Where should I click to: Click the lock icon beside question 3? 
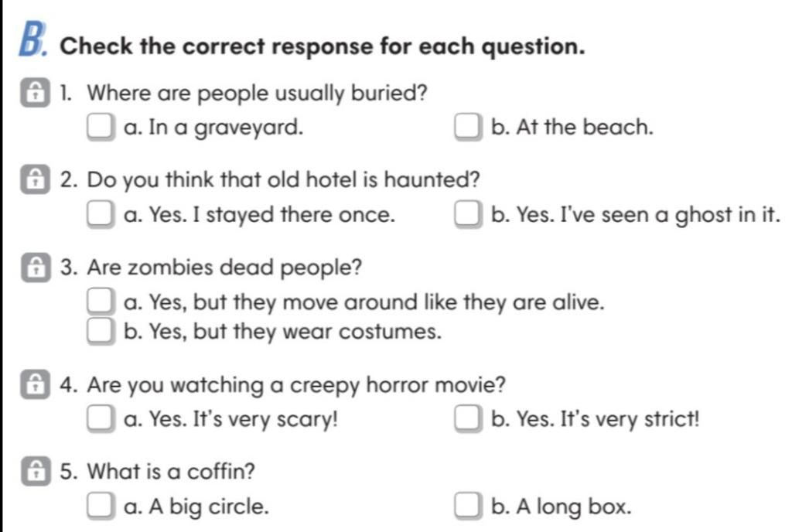coord(36,267)
